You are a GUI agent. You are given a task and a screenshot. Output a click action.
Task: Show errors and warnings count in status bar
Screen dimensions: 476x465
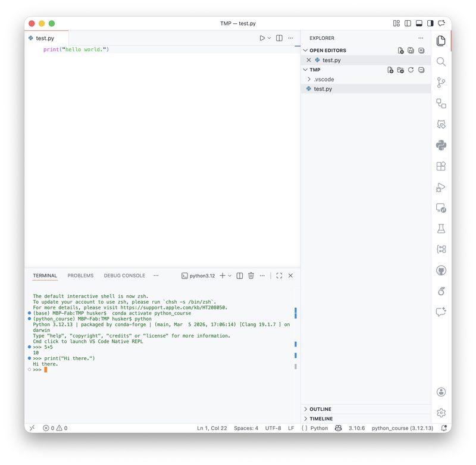[x=55, y=428]
